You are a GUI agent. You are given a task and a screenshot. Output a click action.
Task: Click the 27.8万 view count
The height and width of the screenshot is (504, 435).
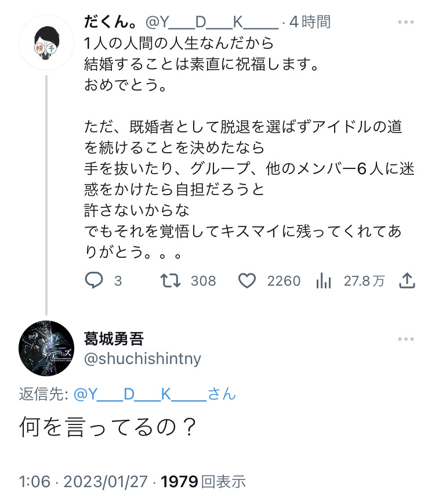pos(364,281)
